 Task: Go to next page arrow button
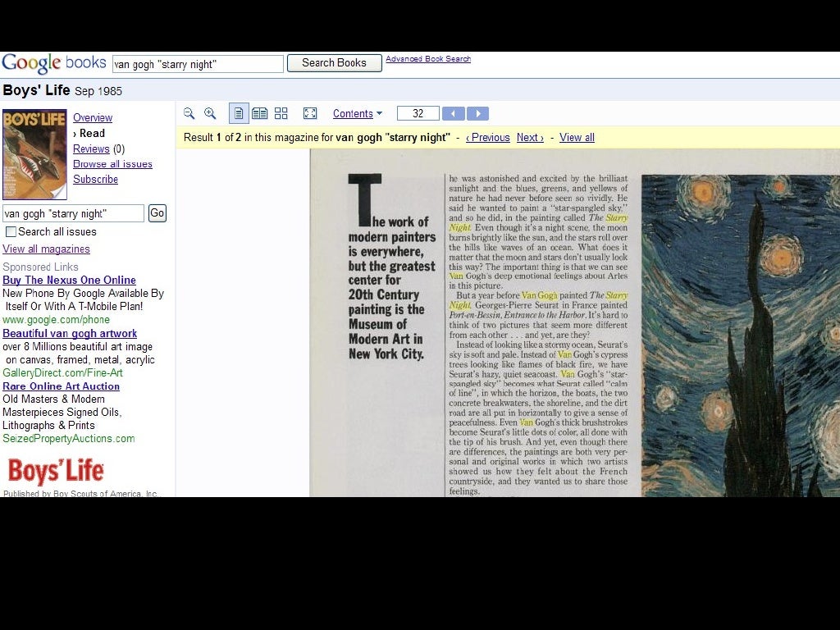[x=478, y=113]
